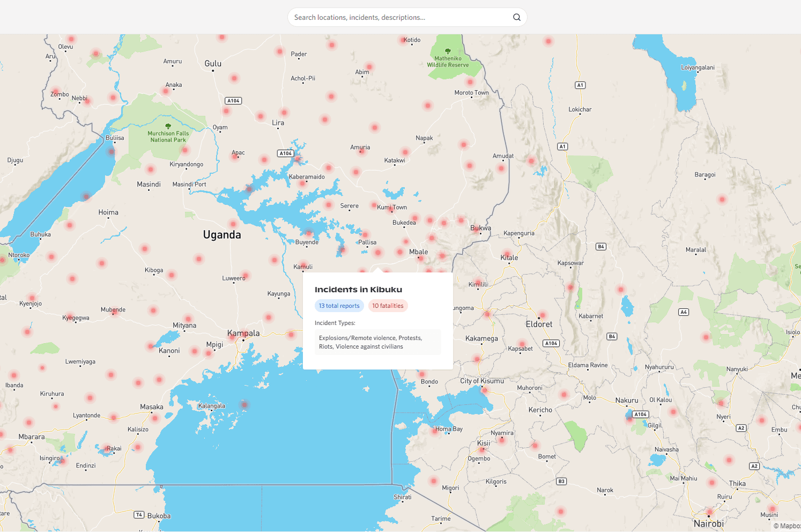Viewport: 801px width, 532px height.
Task: Click the incident marker at Homa Bay
Action: tap(435, 431)
